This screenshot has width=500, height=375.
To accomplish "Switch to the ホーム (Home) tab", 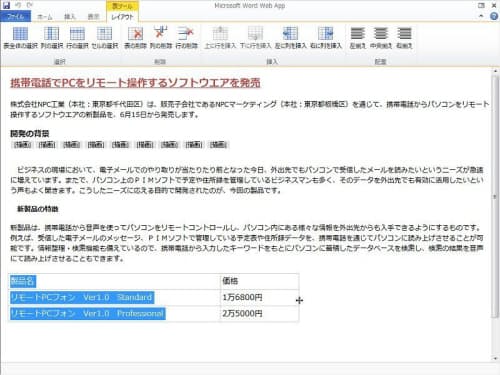I will point(45,17).
